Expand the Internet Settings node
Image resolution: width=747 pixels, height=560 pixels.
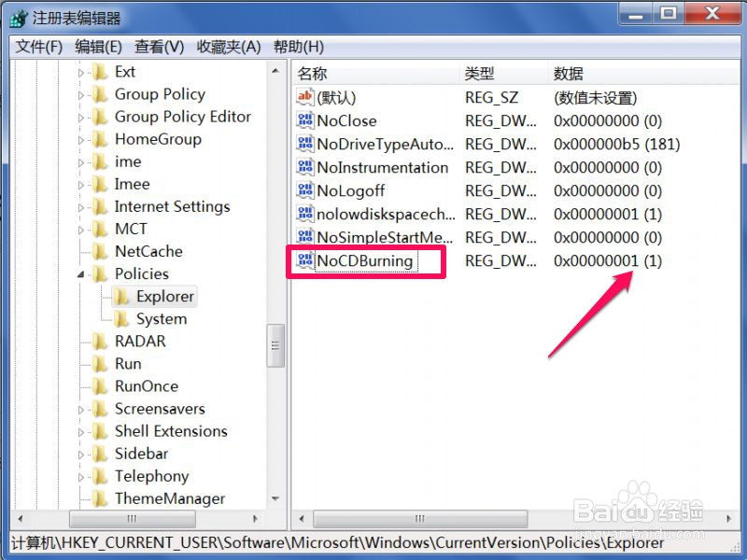tap(80, 207)
